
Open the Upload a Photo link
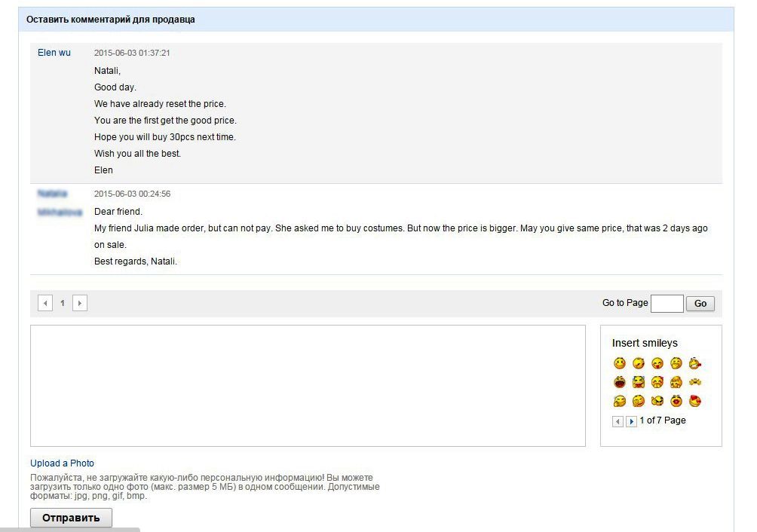[63, 463]
